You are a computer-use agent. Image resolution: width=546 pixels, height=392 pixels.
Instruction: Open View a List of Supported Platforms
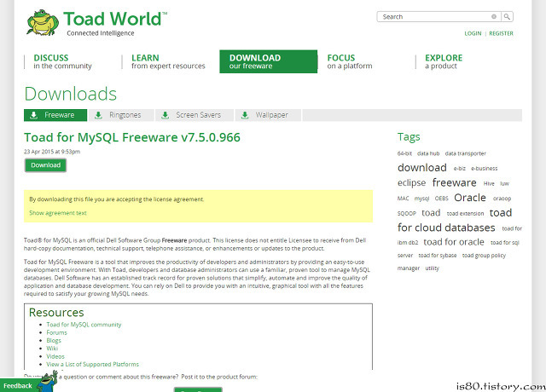coord(93,365)
